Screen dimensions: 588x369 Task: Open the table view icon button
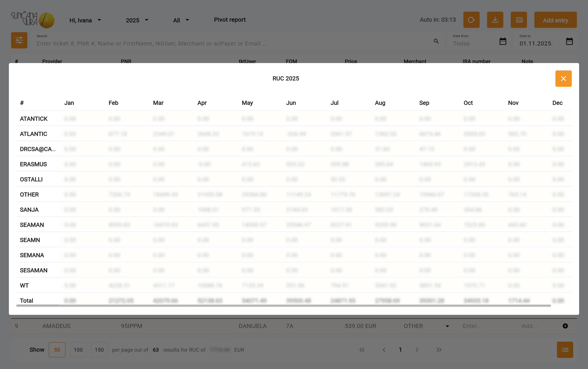pyautogui.click(x=518, y=20)
